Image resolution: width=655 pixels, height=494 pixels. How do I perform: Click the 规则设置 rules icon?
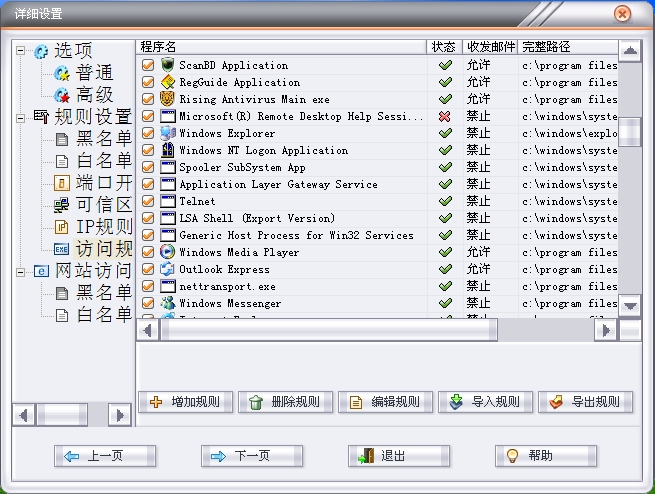pos(41,117)
